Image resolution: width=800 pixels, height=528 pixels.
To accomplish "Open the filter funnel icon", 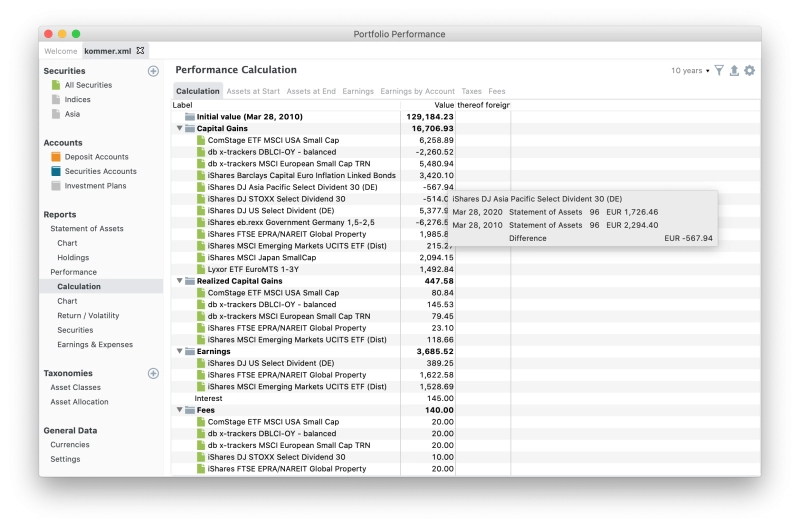I will click(719, 70).
